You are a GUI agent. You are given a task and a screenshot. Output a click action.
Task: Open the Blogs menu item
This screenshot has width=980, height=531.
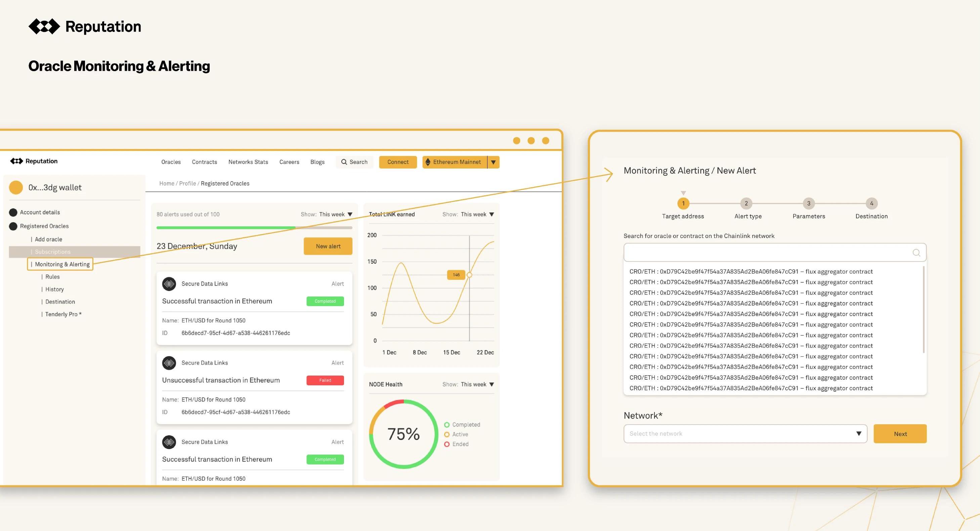tap(317, 162)
